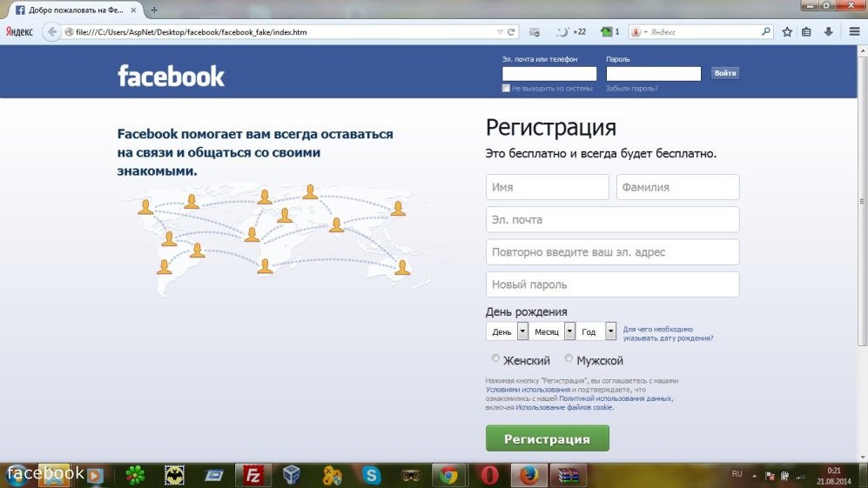Viewport: 868px width, 488px height.
Task: Switch to Firefox in the taskbar
Action: [x=528, y=475]
